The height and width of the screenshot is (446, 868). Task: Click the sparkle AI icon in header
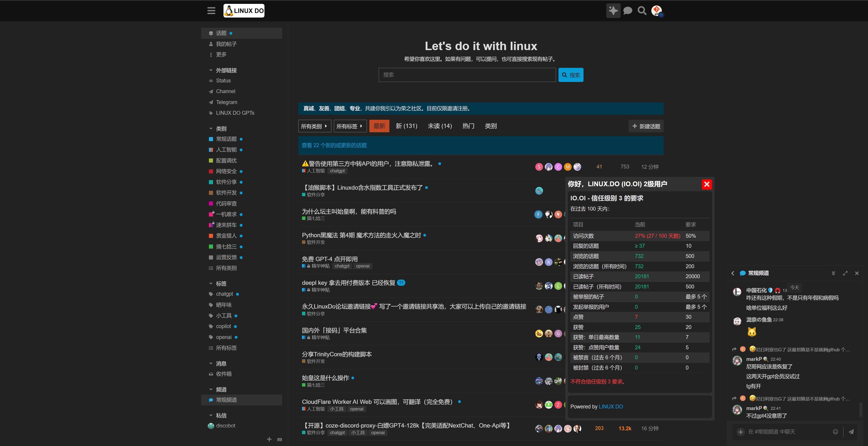click(613, 11)
